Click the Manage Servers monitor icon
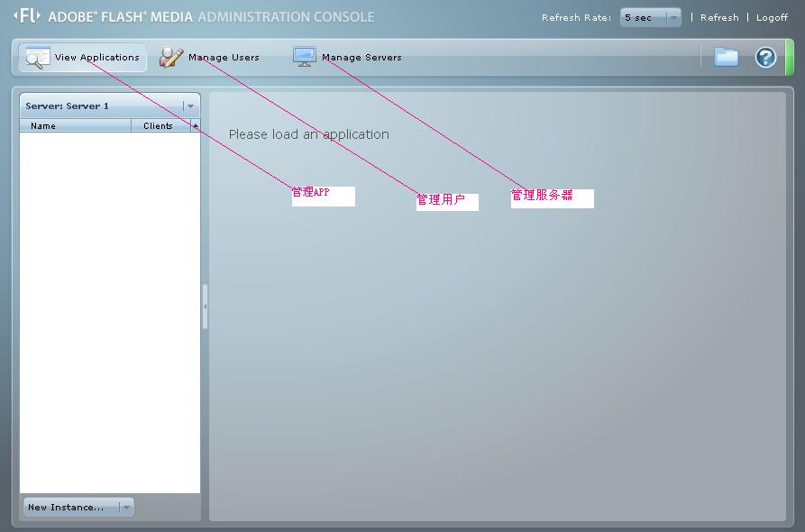 [305, 57]
